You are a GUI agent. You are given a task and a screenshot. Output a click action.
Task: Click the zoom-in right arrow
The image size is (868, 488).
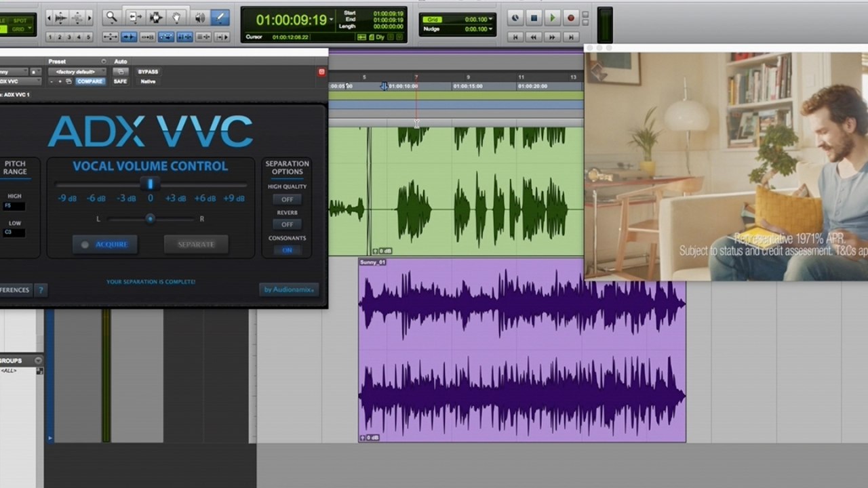[90, 18]
